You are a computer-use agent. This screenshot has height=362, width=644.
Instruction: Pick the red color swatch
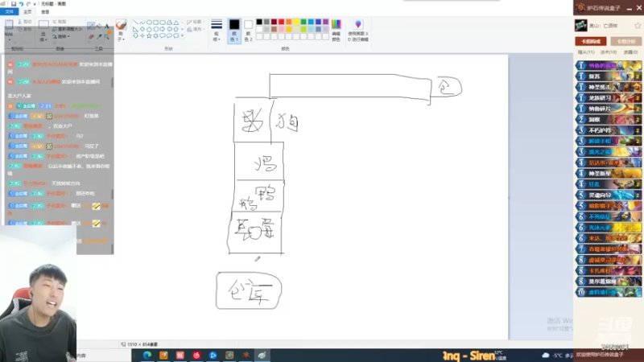(281, 22)
